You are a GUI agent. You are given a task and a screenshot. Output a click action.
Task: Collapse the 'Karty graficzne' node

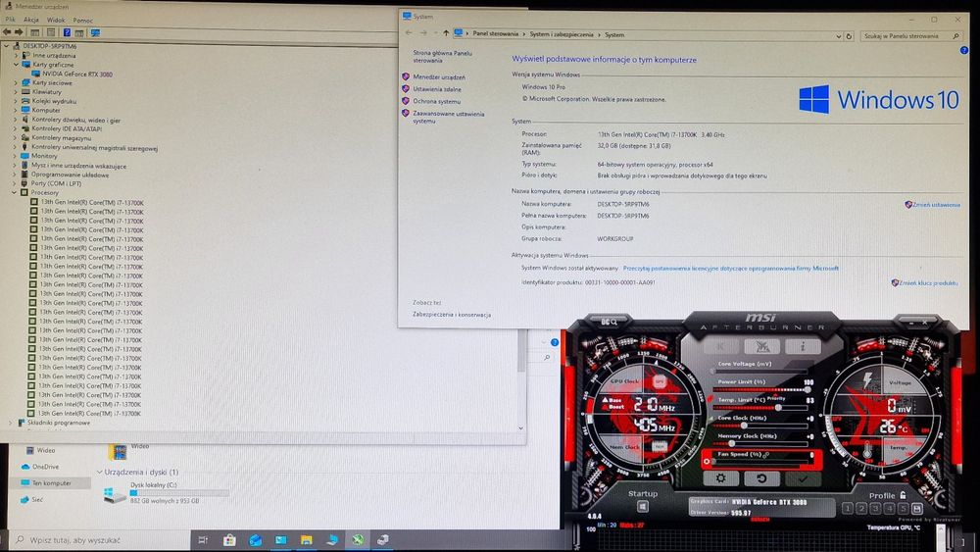click(x=17, y=65)
